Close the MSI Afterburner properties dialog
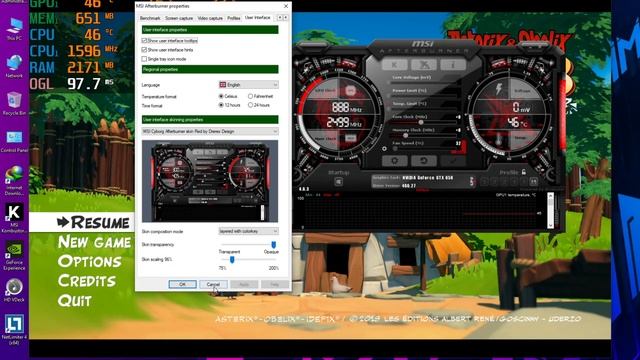The height and width of the screenshot is (360, 640). point(286,6)
